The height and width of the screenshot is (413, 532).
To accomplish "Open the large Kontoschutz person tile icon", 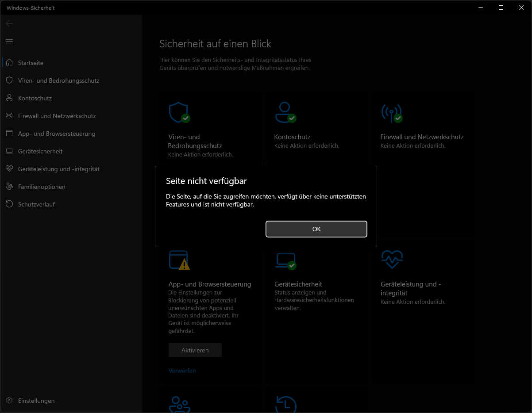I will coord(285,112).
